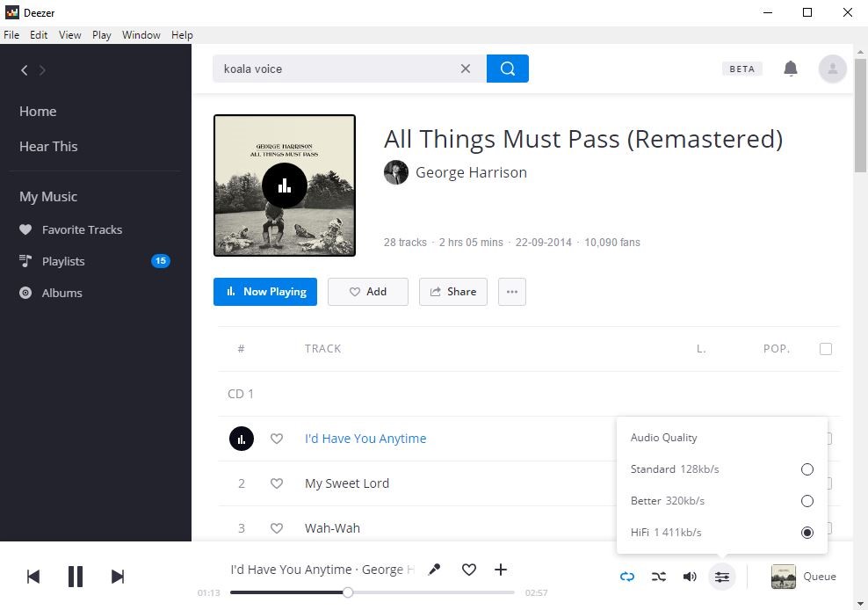Open the George Harrison artist link
Viewport: 868px width, 610px height.
(471, 172)
